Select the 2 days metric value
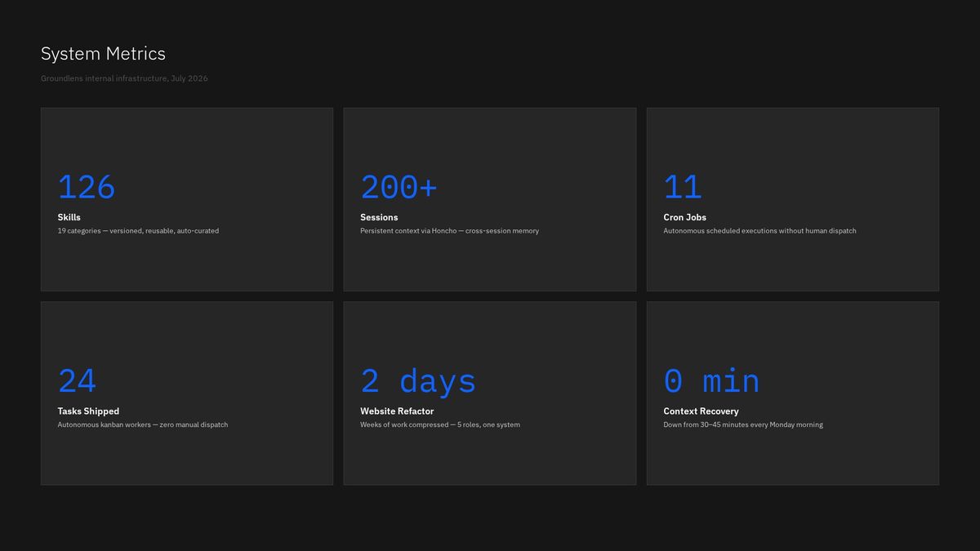Viewport: 980px width, 551px height. 418,381
